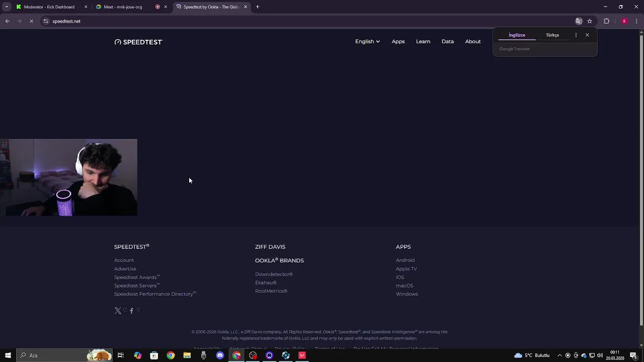
Task: Bookmark this page with the star icon
Action: pos(590,21)
